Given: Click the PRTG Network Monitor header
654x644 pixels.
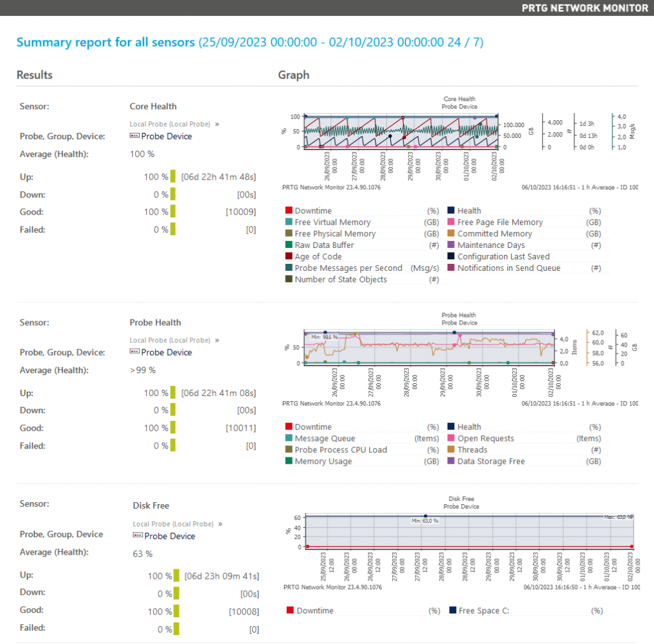Looking at the screenshot, I should 584,8.
